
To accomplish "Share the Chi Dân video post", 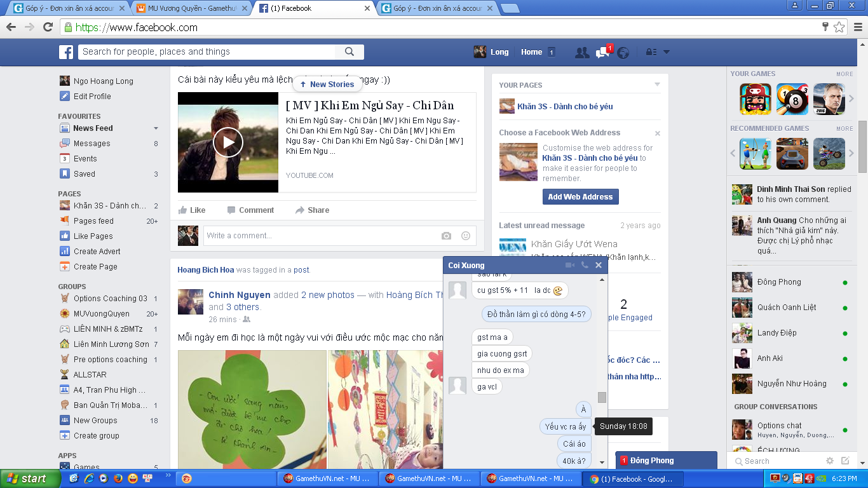I will tap(312, 210).
